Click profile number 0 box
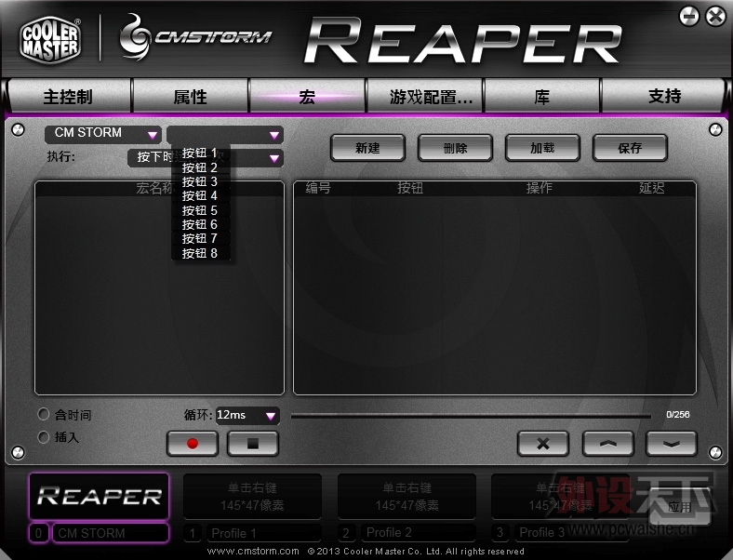Screen dimensions: 733x560 tap(39, 533)
